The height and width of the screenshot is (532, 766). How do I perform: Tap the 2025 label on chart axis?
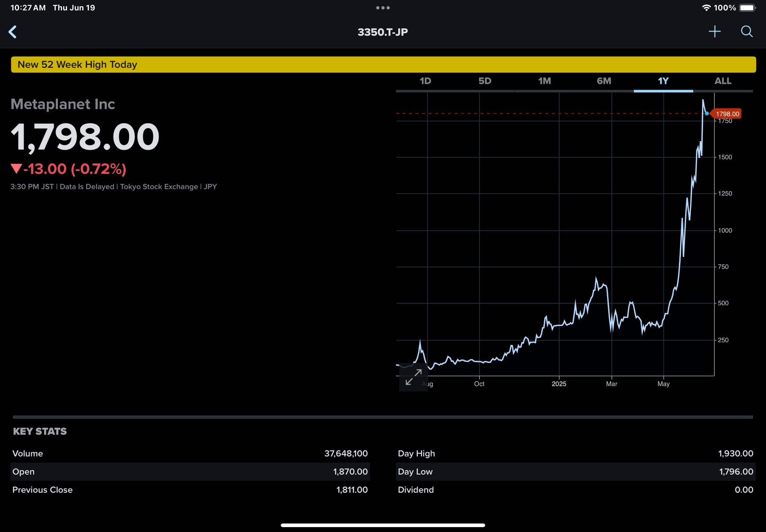coord(559,384)
